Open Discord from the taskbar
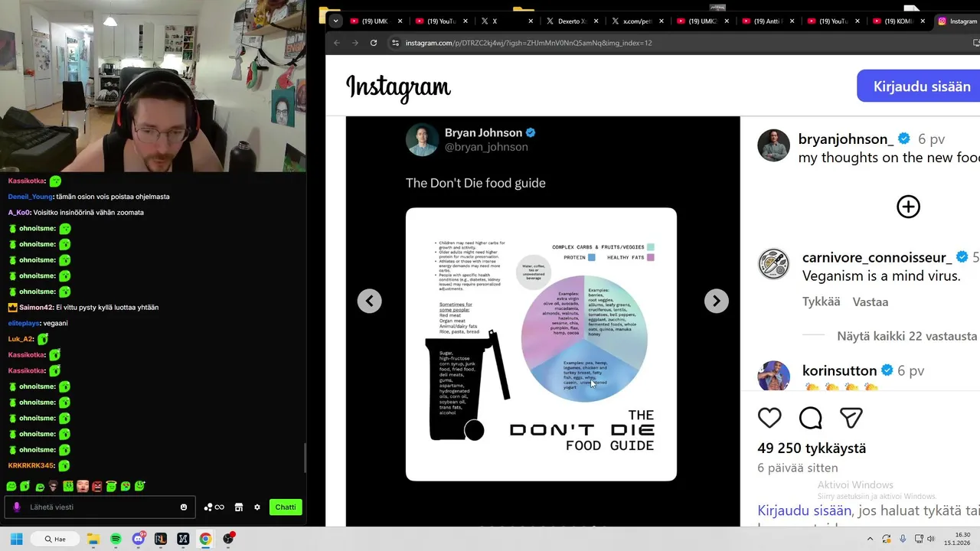The width and height of the screenshot is (980, 551). 138,539
